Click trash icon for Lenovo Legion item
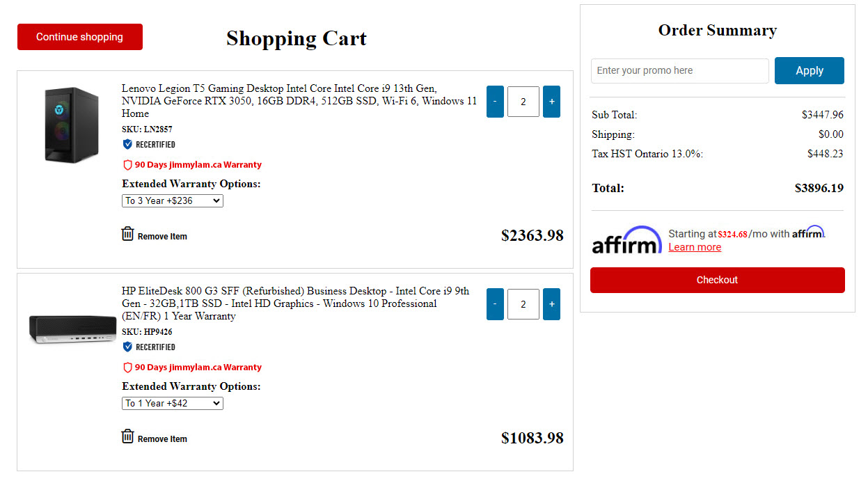The height and width of the screenshot is (497, 868). 127,234
